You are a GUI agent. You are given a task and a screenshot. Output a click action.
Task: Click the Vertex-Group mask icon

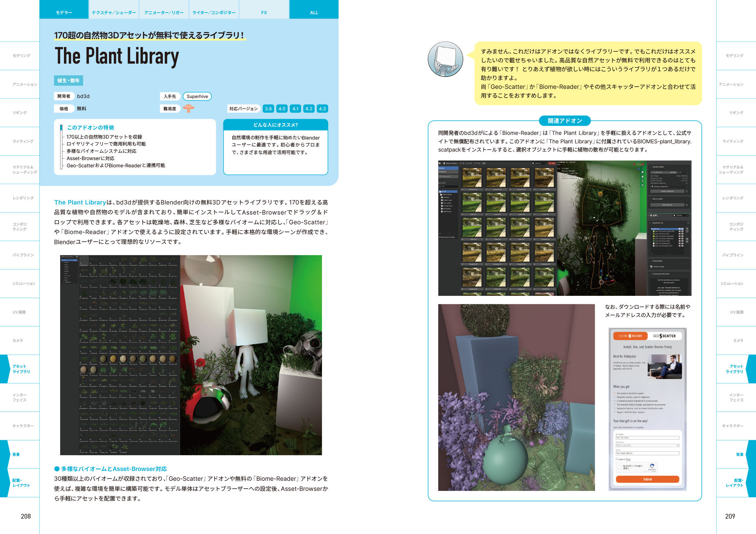[x=651, y=267]
